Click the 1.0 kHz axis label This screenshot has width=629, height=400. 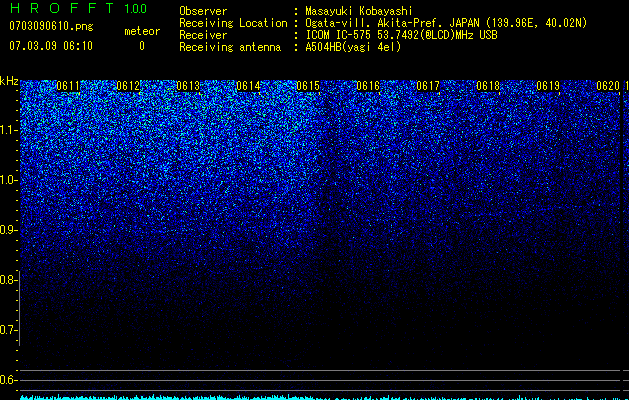(8, 180)
